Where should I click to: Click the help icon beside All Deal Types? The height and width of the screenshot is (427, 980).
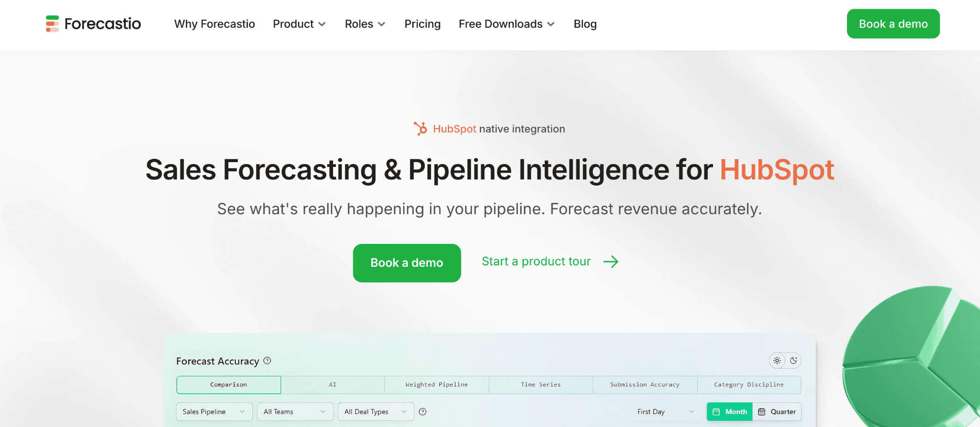423,411
